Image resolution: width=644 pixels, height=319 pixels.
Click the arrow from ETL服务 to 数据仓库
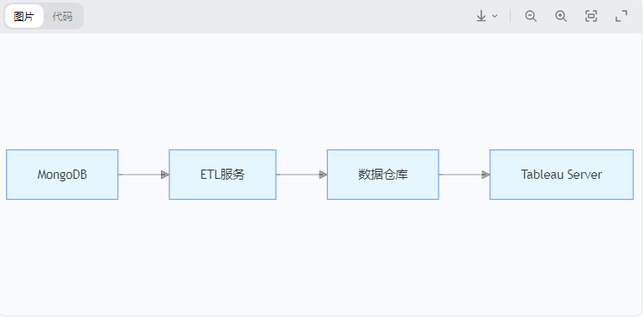point(302,175)
